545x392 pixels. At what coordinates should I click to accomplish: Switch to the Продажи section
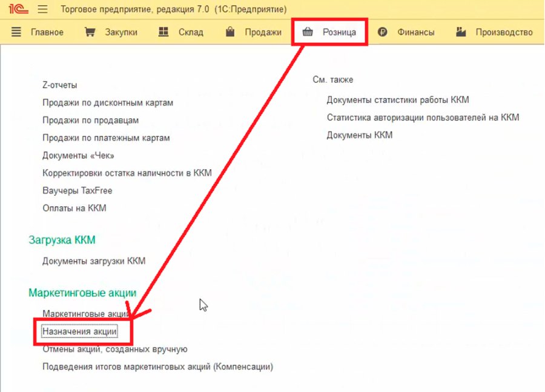tap(263, 32)
